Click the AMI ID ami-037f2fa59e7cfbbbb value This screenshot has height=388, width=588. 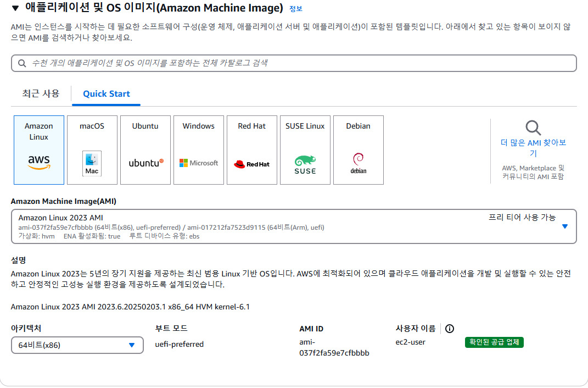click(x=334, y=347)
